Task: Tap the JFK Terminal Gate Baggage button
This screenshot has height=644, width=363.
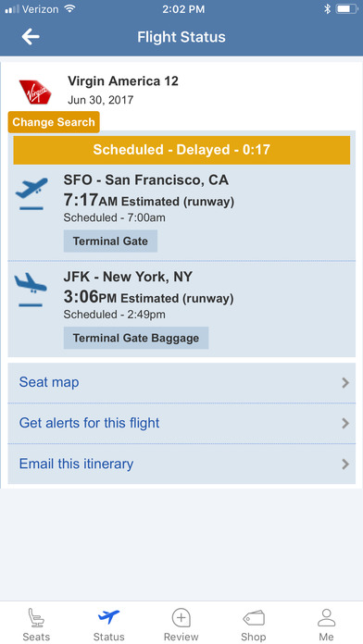Action: [136, 338]
